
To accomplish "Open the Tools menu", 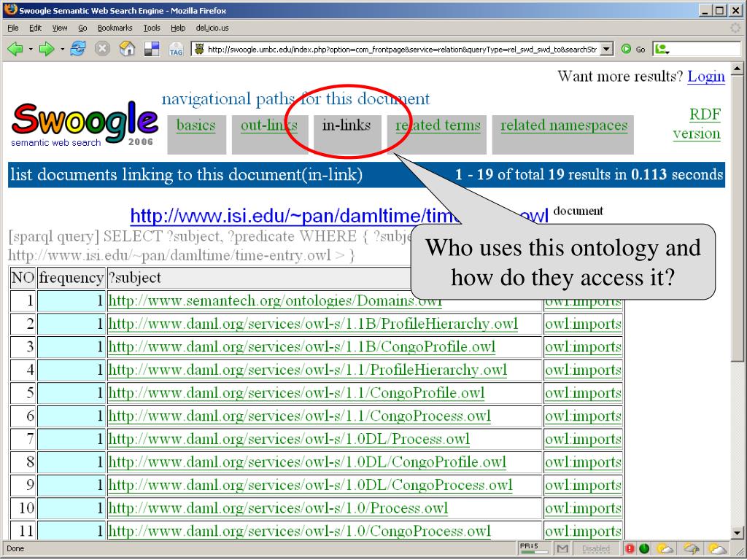I will (x=152, y=28).
